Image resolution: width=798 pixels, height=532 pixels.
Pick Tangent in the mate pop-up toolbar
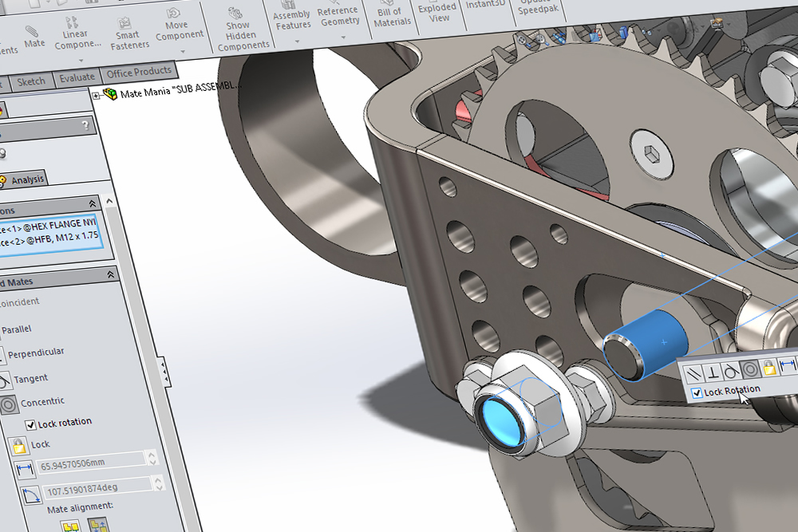(x=731, y=371)
